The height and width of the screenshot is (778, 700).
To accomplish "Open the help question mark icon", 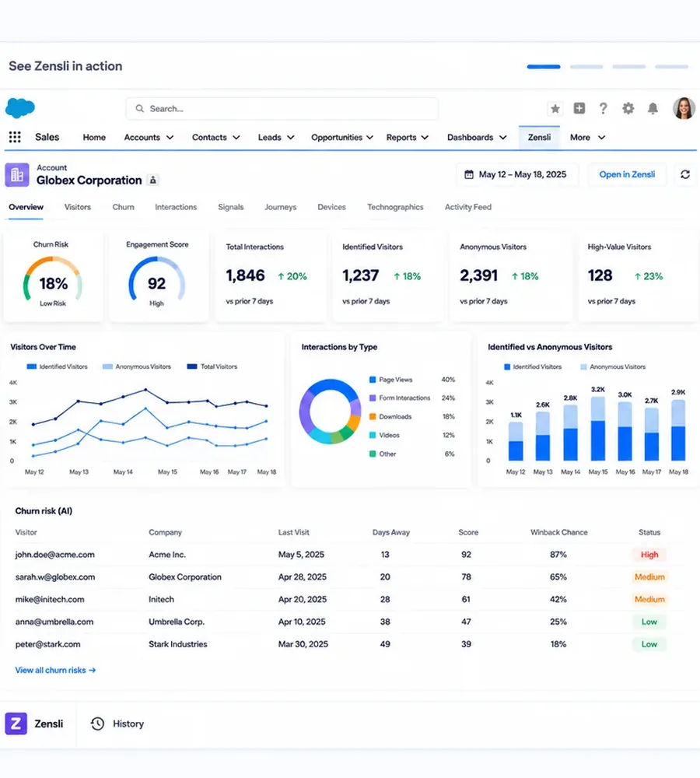I will (603, 108).
